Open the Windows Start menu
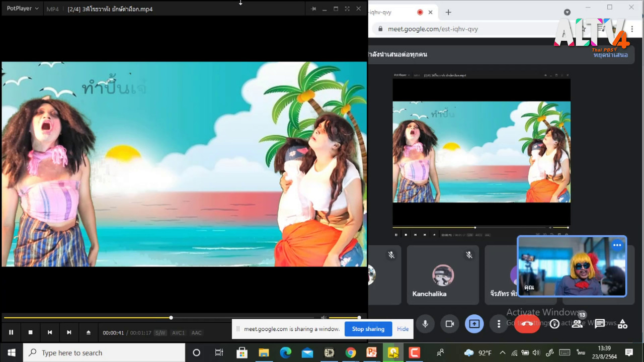Viewport: 644px width, 362px height. (x=12, y=352)
